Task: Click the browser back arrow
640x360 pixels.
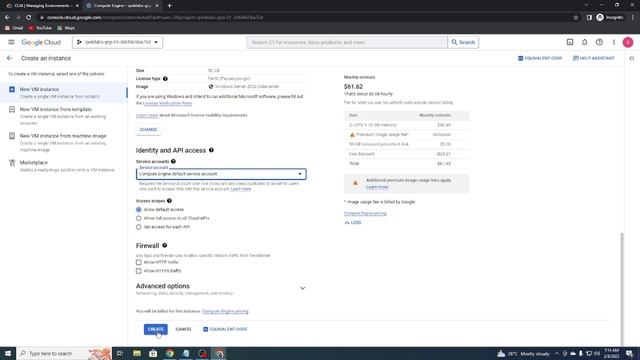Action: click(7, 18)
